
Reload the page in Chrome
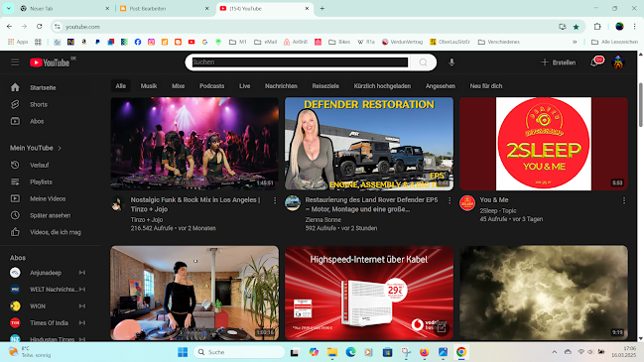pos(39,26)
